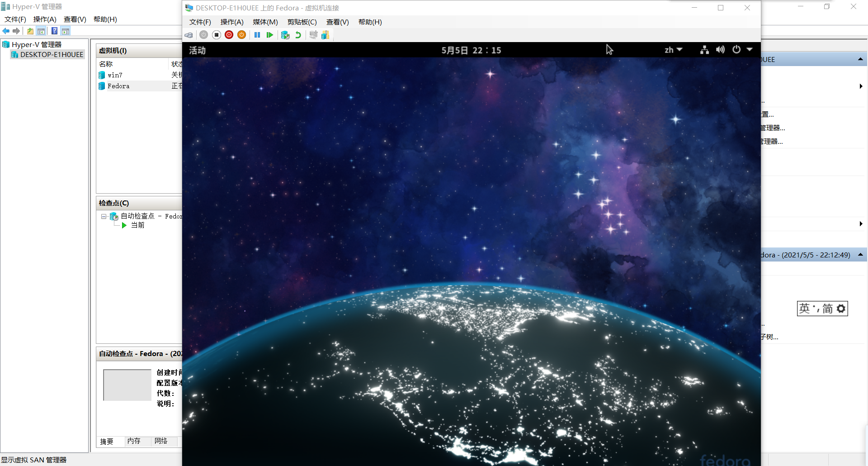Screen dimensions: 868x466
Task: Open the Fedora clock and calendar
Action: coord(471,50)
